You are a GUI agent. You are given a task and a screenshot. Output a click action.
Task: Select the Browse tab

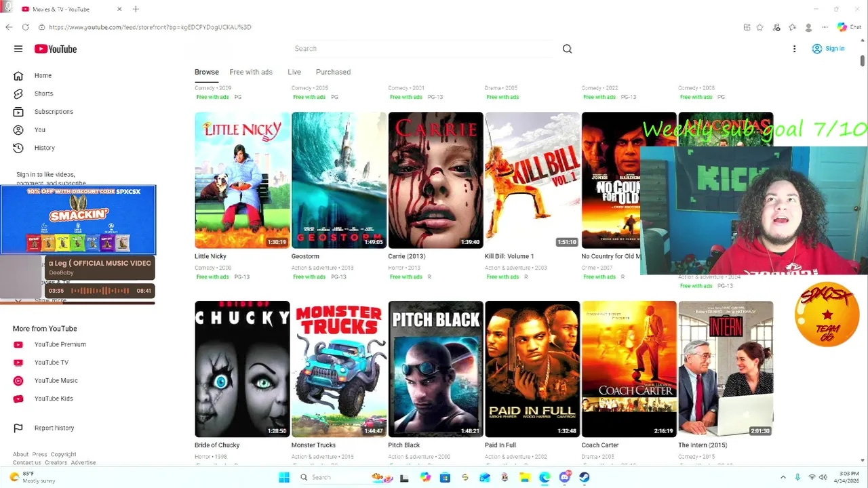tap(207, 72)
